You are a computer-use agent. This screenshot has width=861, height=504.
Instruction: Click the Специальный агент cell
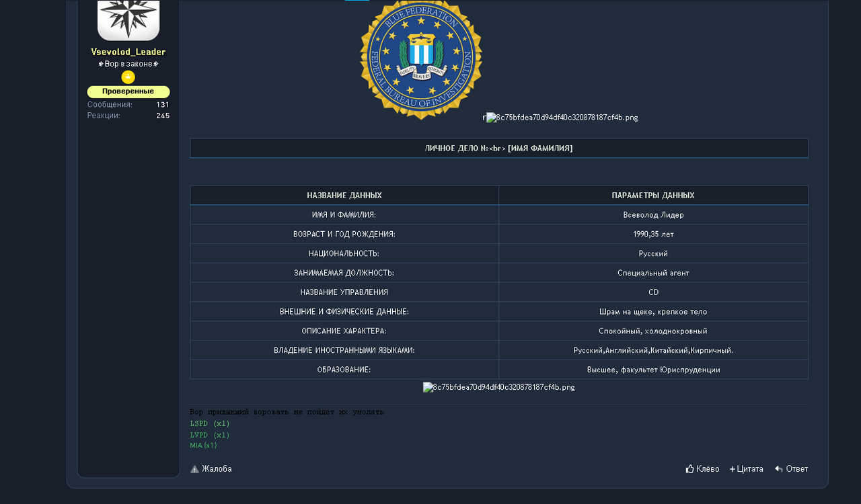click(x=653, y=274)
